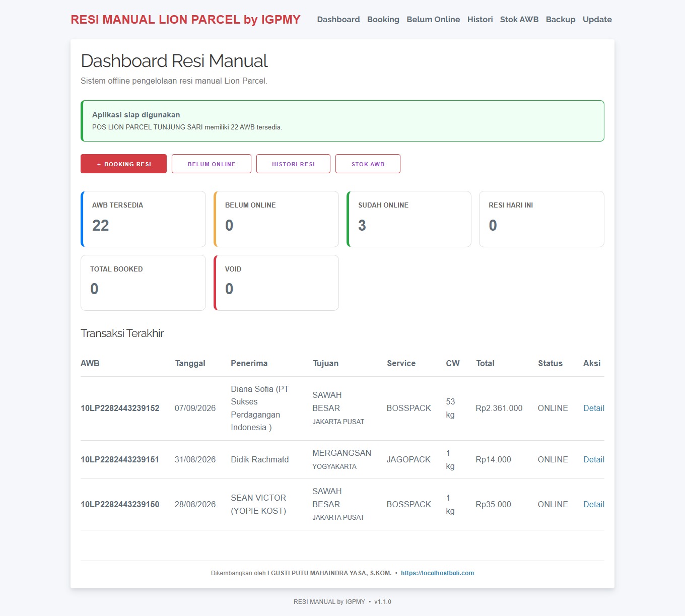Click the Penerima column header
This screenshot has height=616, width=685.
[x=249, y=363]
